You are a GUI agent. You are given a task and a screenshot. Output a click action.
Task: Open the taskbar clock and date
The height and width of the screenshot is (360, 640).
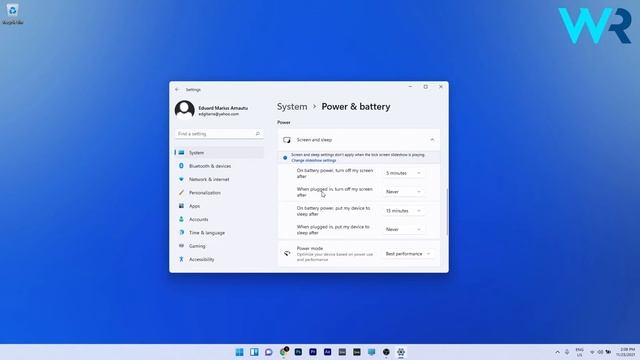click(627, 352)
